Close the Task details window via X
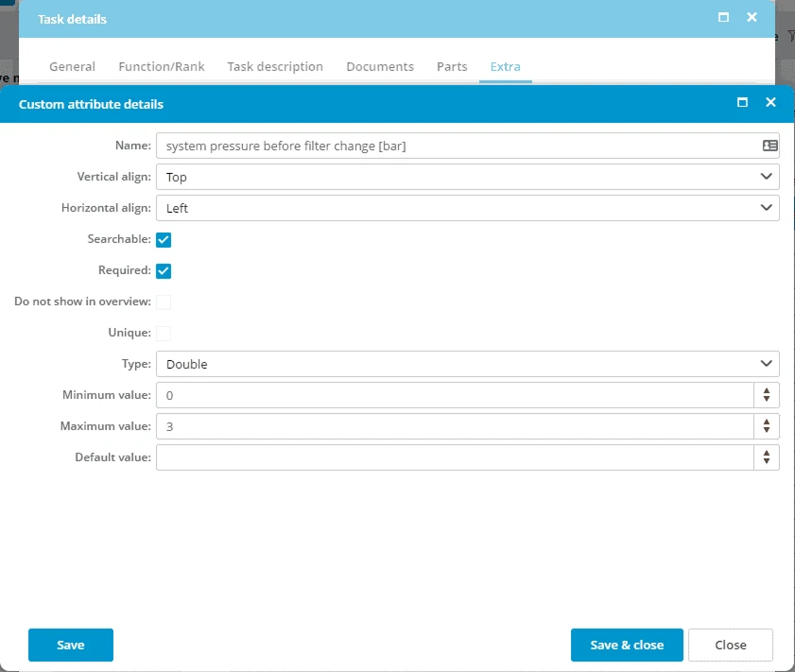 coord(752,18)
